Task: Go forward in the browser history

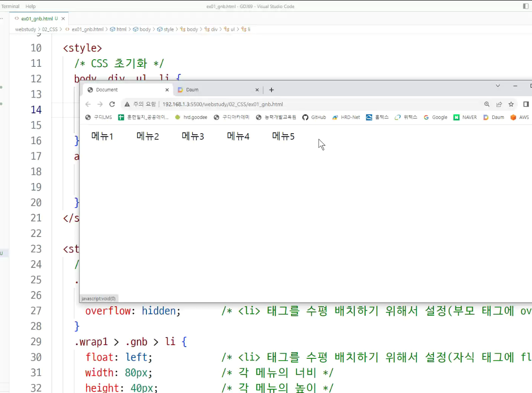Action: tap(100, 104)
